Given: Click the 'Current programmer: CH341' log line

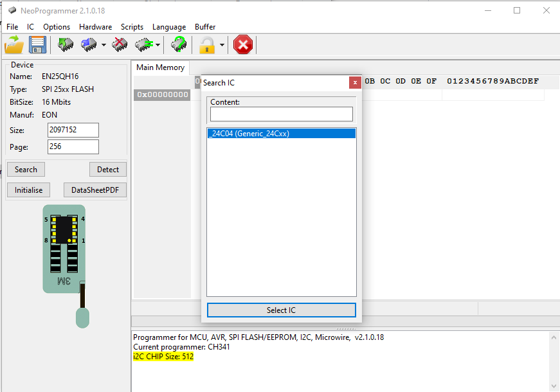Looking at the screenshot, I should tap(181, 346).
